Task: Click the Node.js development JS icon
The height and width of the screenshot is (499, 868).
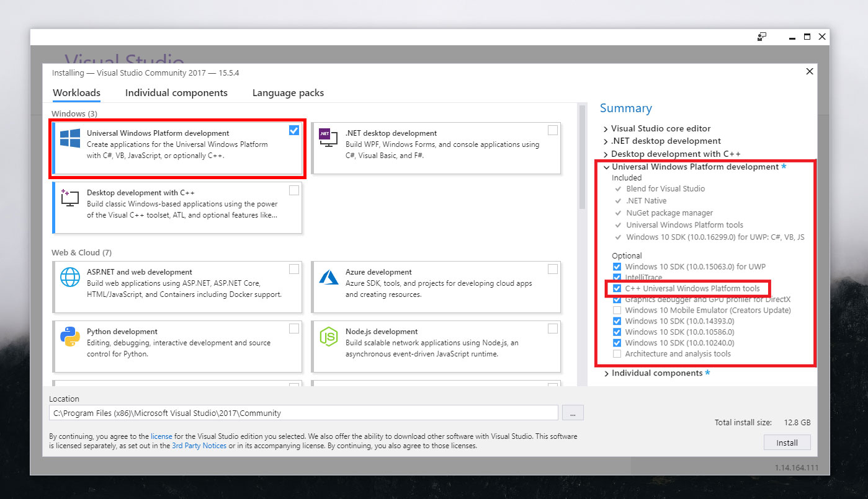Action: click(x=328, y=335)
